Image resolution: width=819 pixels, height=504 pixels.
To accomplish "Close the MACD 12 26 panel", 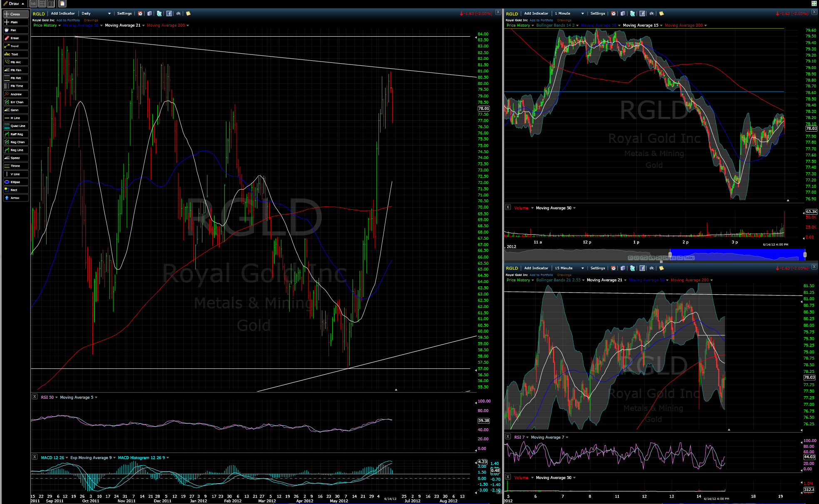I will click(x=35, y=457).
